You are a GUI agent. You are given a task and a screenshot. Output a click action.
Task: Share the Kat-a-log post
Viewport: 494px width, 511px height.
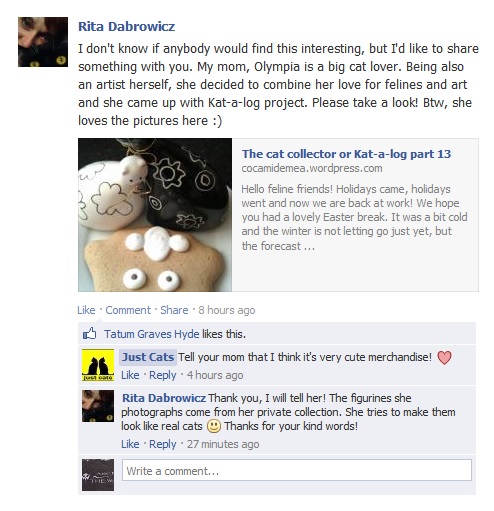click(174, 310)
